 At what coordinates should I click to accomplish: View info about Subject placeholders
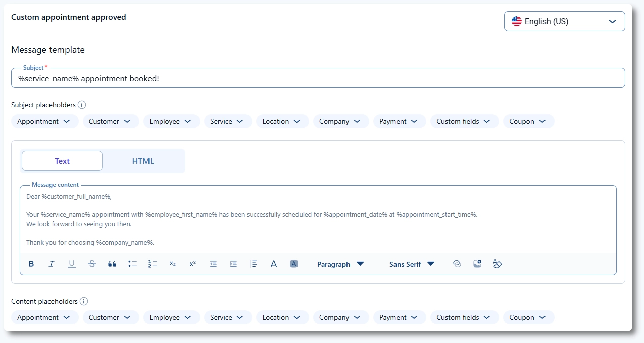tap(83, 105)
